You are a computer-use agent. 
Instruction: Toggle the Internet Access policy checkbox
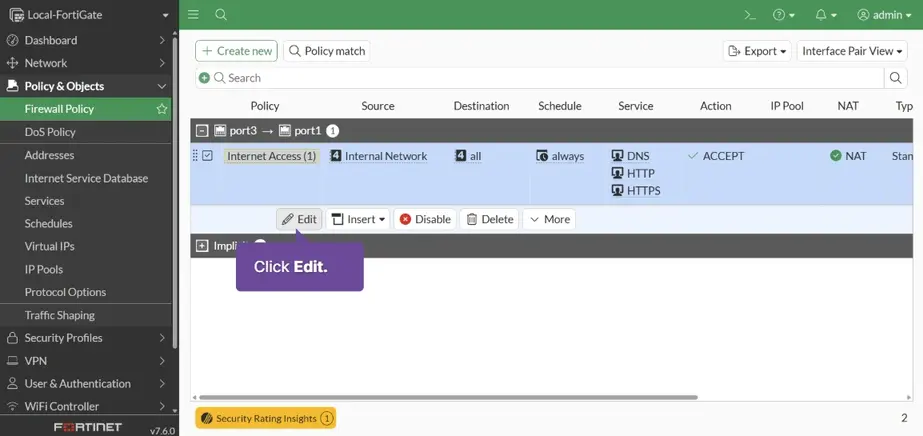point(207,156)
